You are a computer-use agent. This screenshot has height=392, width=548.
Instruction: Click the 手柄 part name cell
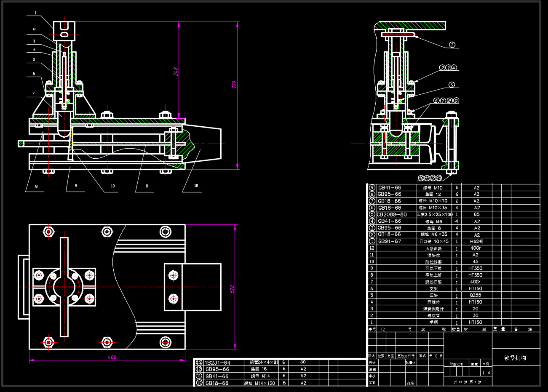pos(433,322)
